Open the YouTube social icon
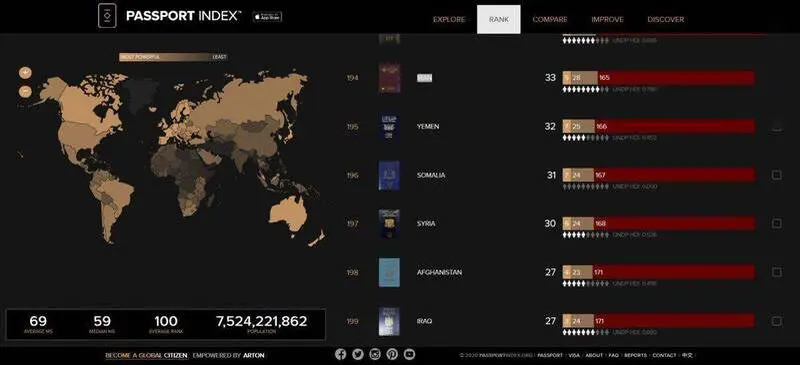The width and height of the screenshot is (800, 365). click(409, 354)
